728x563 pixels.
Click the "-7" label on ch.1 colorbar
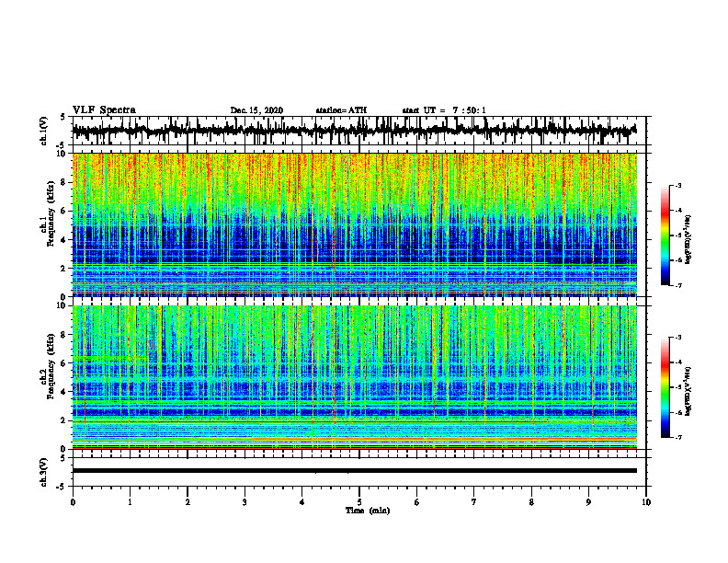pyautogui.click(x=677, y=285)
